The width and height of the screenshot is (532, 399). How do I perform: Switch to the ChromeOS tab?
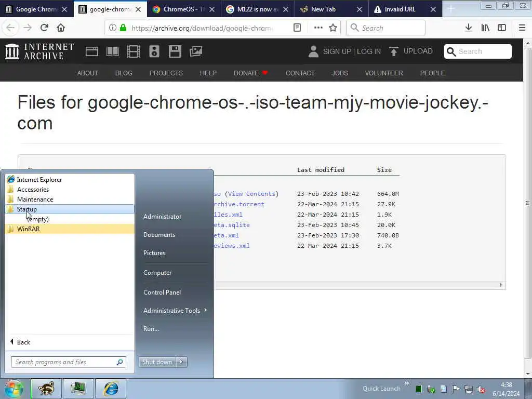184,9
